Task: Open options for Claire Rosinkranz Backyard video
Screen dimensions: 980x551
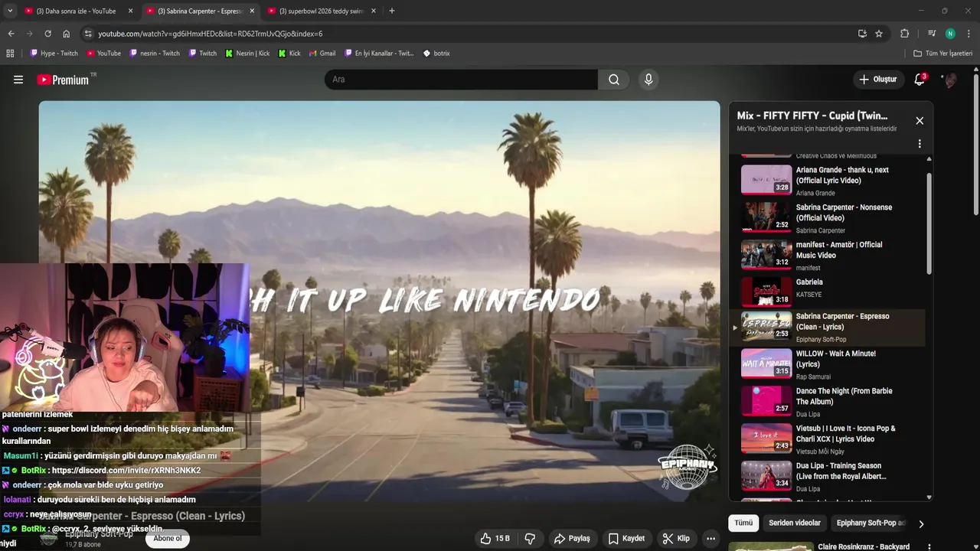Action: tap(929, 547)
